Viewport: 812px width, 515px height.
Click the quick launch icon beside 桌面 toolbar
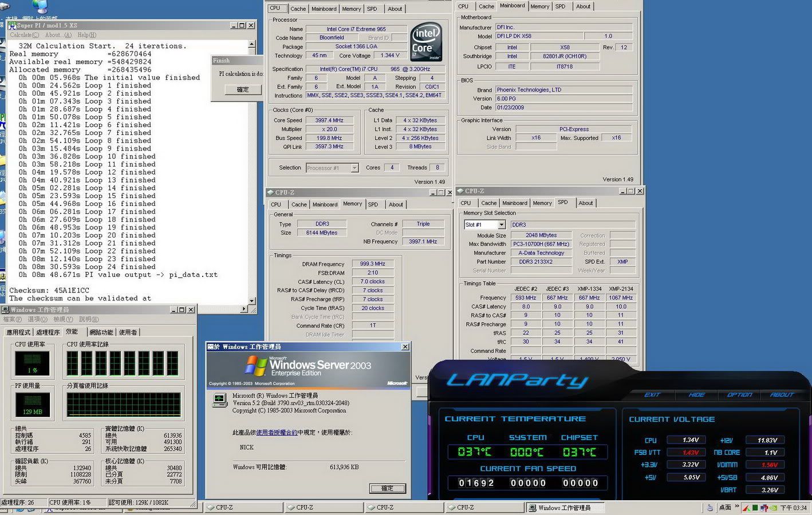click(x=710, y=508)
